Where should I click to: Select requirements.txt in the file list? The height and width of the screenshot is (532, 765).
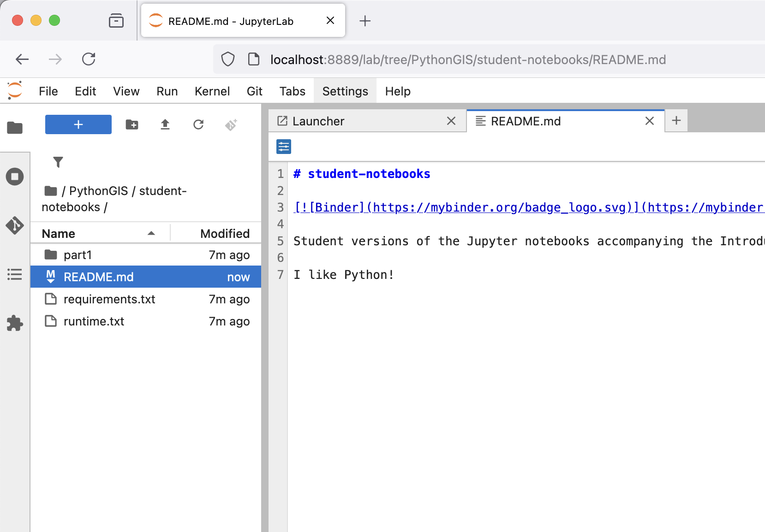tap(146, 299)
